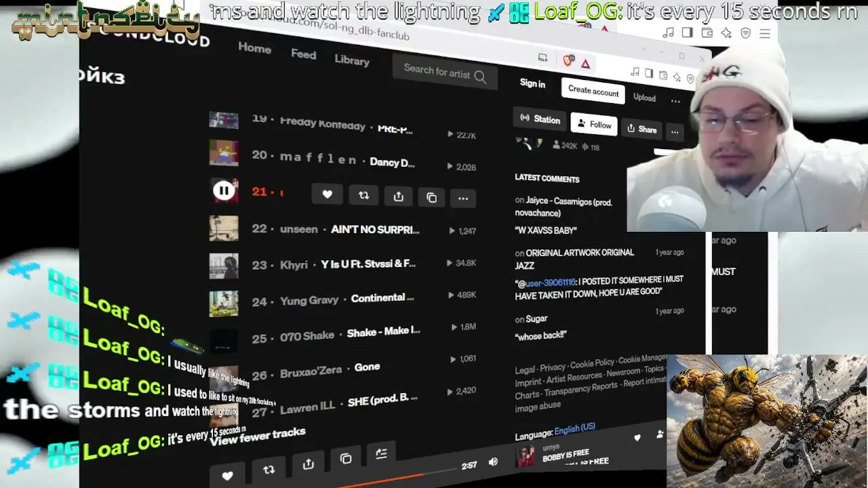Viewport: 868px width, 488px height.
Task: Click the Share button next to Follow
Action: coord(642,129)
